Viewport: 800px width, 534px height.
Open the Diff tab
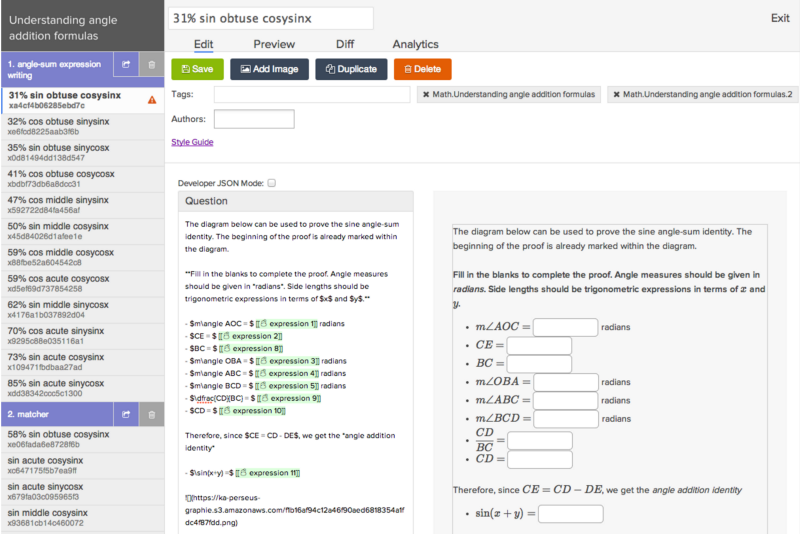(345, 44)
